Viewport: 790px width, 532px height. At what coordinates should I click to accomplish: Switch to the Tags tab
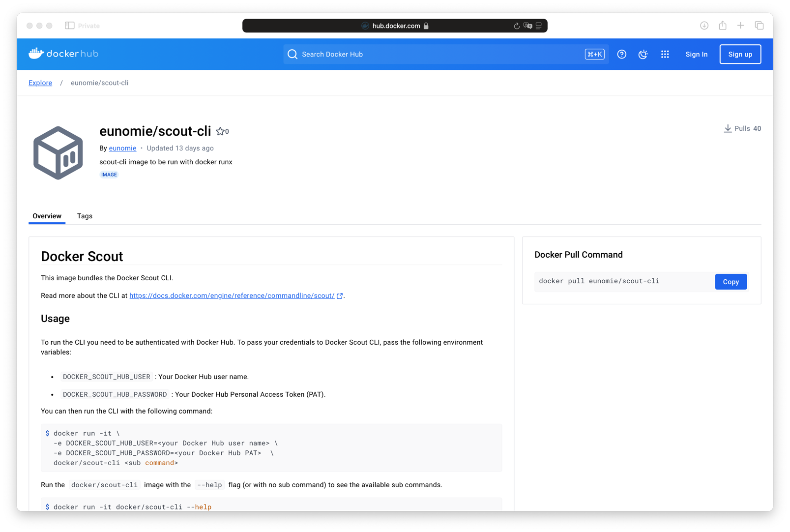coord(85,216)
